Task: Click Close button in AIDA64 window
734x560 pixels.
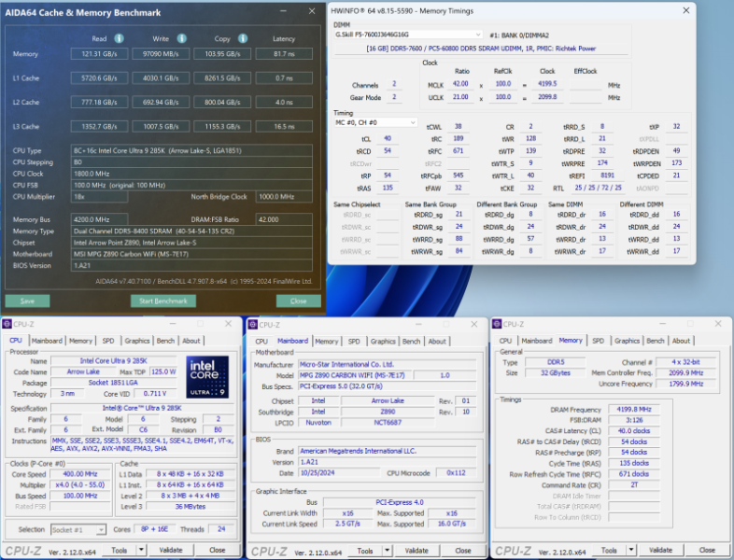Action: pos(298,301)
